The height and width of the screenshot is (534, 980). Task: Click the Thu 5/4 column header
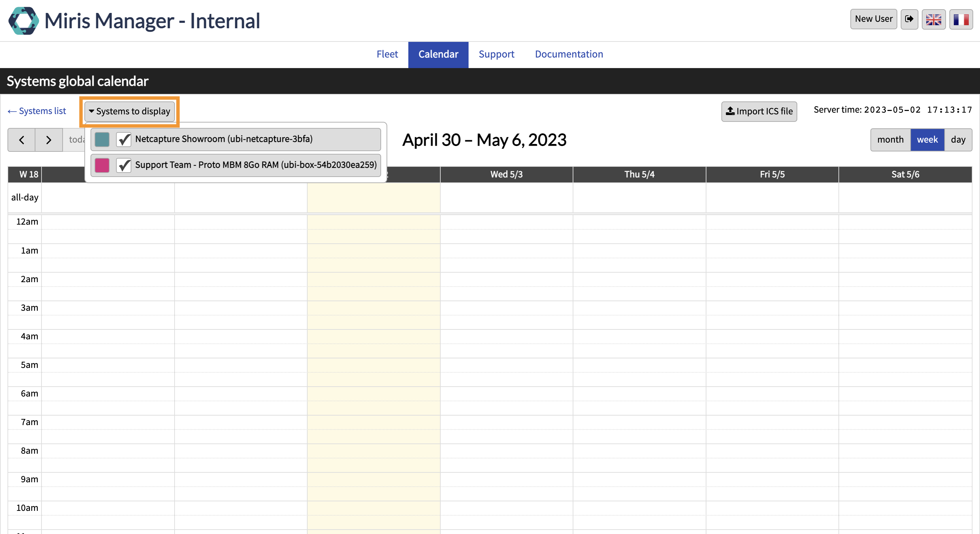click(639, 175)
